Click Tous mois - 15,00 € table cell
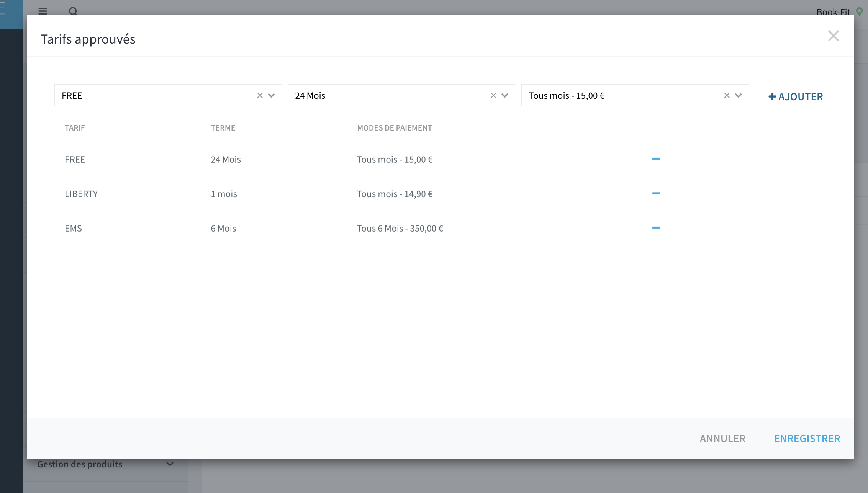The width and height of the screenshot is (868, 493). point(395,159)
